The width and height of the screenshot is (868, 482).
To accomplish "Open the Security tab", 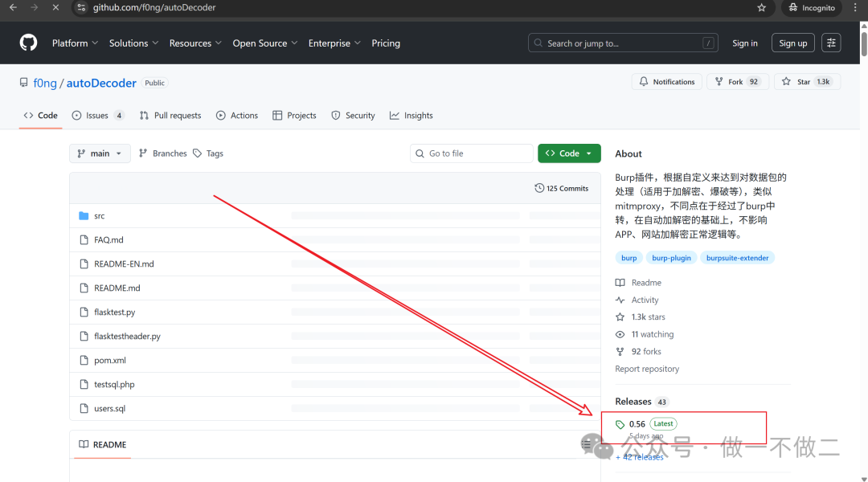I will 353,115.
